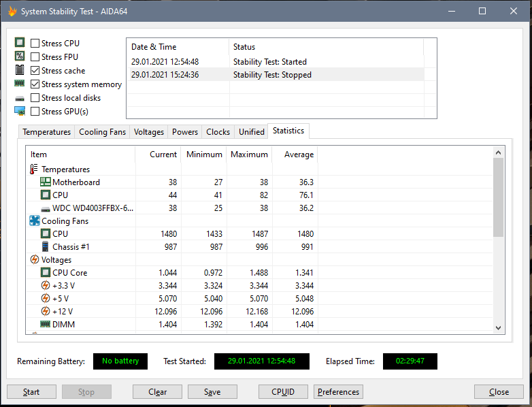The image size is (532, 407).
Task: Click the Close button at bottom right
Action: [499, 392]
